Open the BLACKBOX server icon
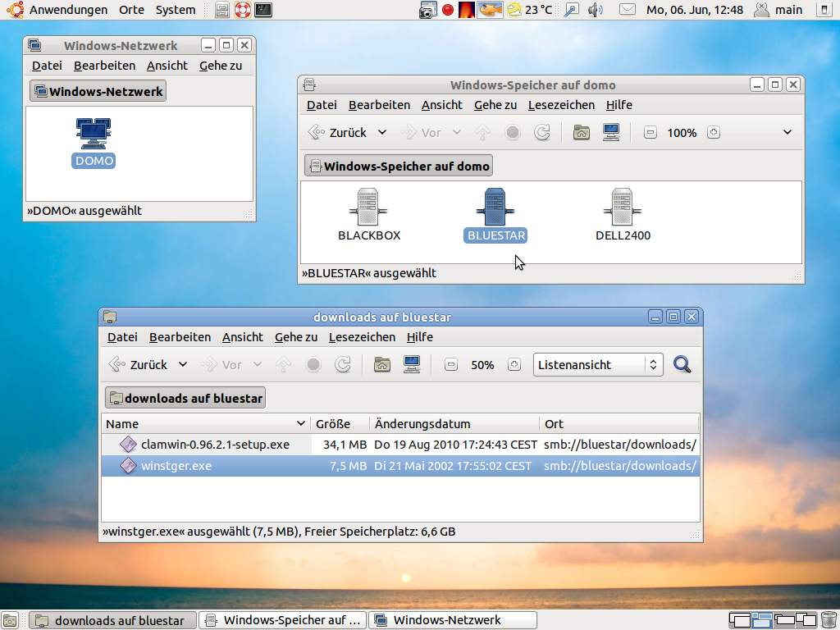This screenshot has width=840, height=630. pyautogui.click(x=368, y=208)
